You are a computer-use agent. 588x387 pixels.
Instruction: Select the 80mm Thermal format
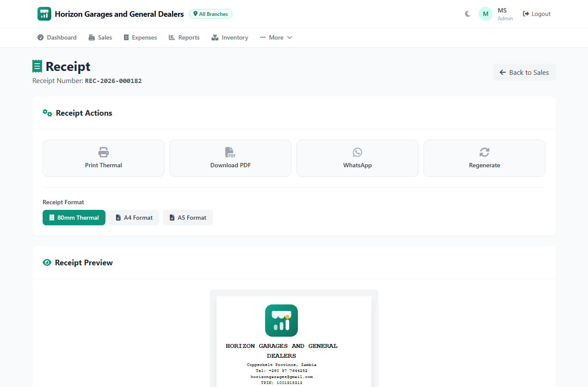pos(74,218)
